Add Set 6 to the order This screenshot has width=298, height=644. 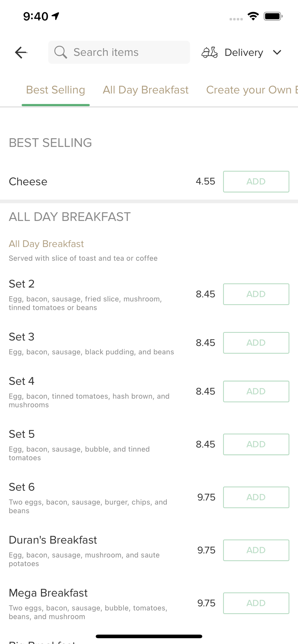(x=256, y=497)
